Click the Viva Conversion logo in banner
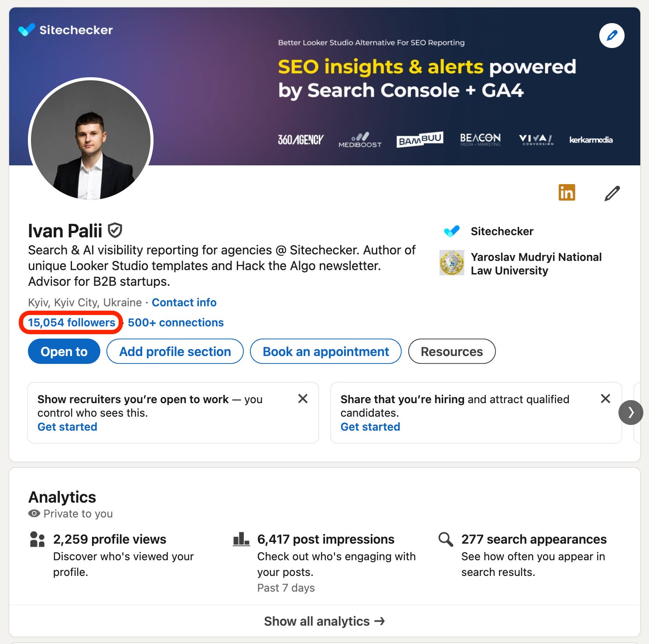649x644 pixels. tap(536, 140)
